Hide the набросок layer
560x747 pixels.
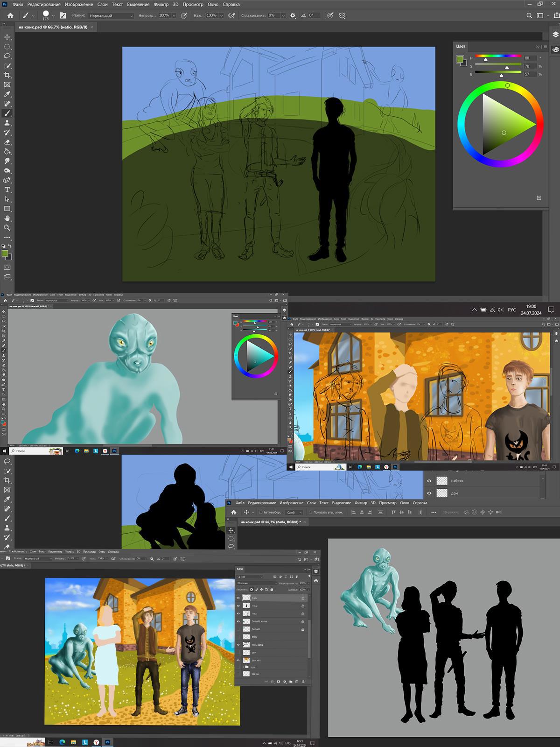point(429,480)
